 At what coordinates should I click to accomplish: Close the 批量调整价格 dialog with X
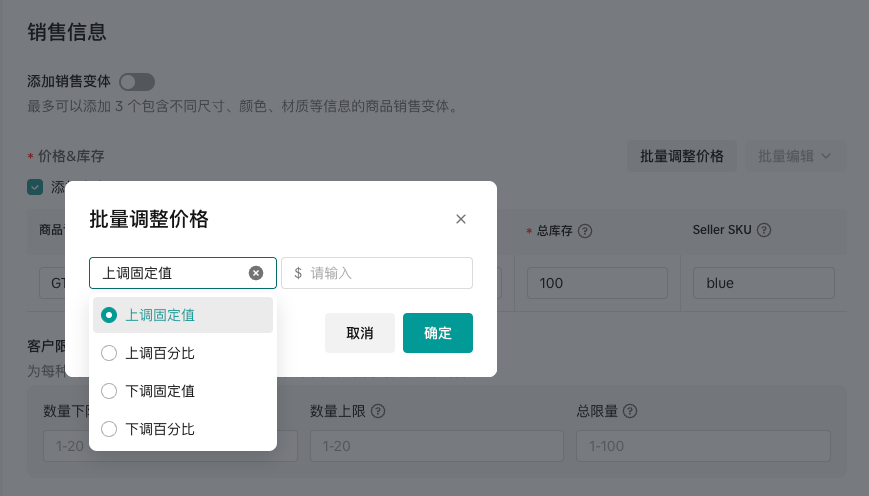[461, 219]
